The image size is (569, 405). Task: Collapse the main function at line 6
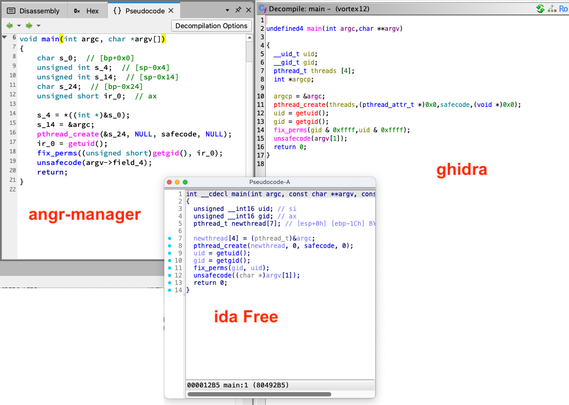click(x=5, y=37)
